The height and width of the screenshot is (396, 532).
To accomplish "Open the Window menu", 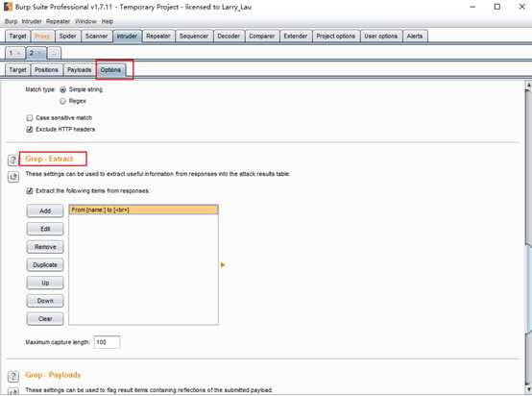I will pyautogui.click(x=85, y=21).
